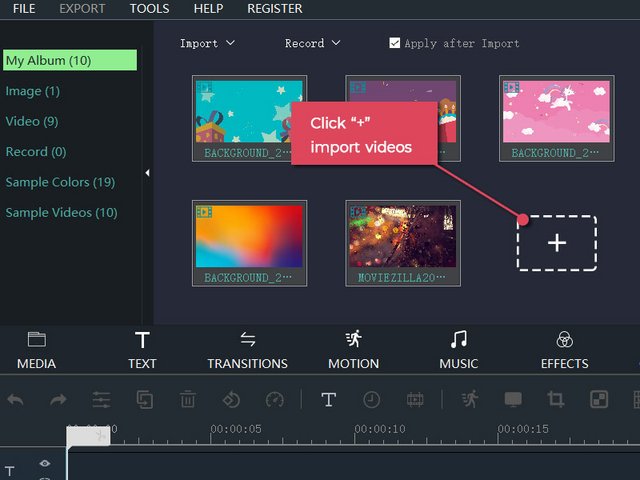
Task: Select My Album (10) category
Action: (70, 60)
